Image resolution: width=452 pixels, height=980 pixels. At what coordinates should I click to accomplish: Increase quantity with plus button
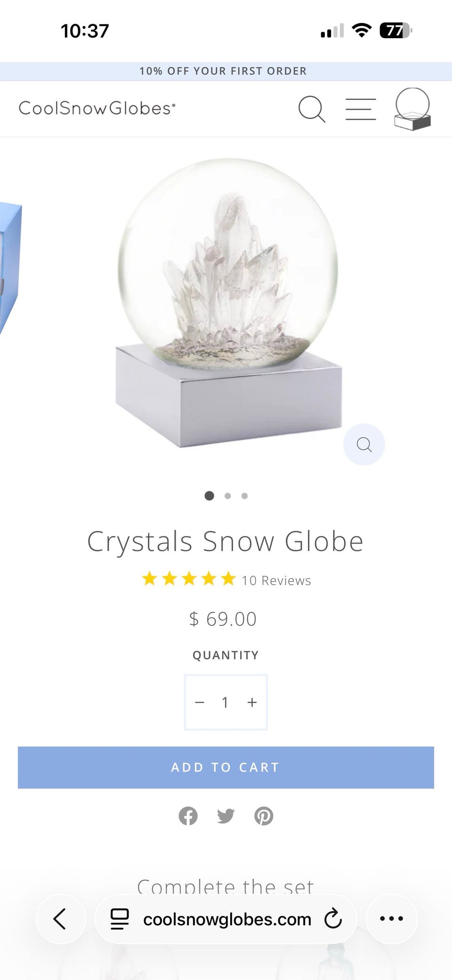click(252, 702)
